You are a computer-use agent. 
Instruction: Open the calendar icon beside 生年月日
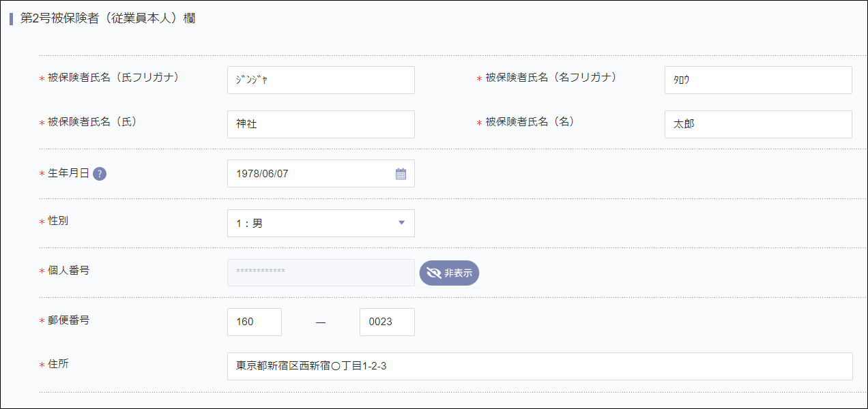(402, 173)
